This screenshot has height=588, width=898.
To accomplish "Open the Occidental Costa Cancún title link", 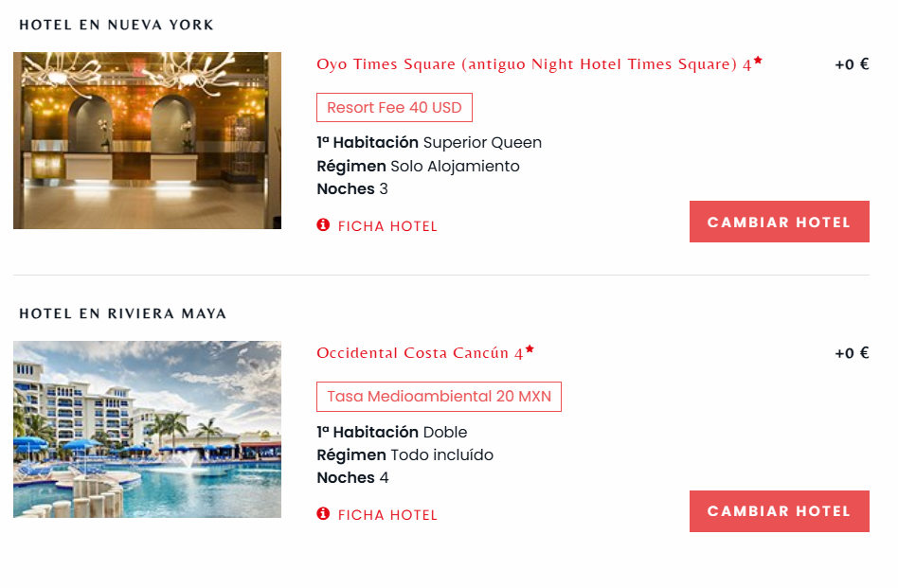I will pyautogui.click(x=419, y=353).
